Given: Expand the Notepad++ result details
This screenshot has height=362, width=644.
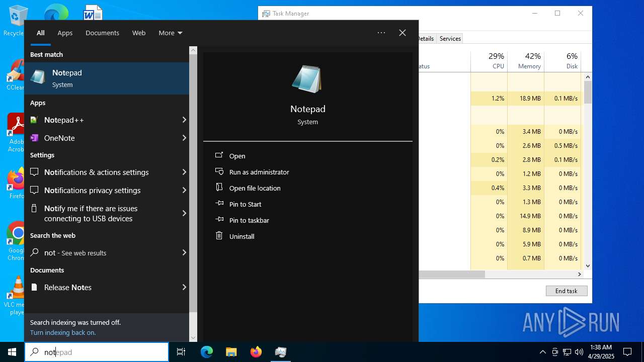Looking at the screenshot, I should pyautogui.click(x=184, y=120).
